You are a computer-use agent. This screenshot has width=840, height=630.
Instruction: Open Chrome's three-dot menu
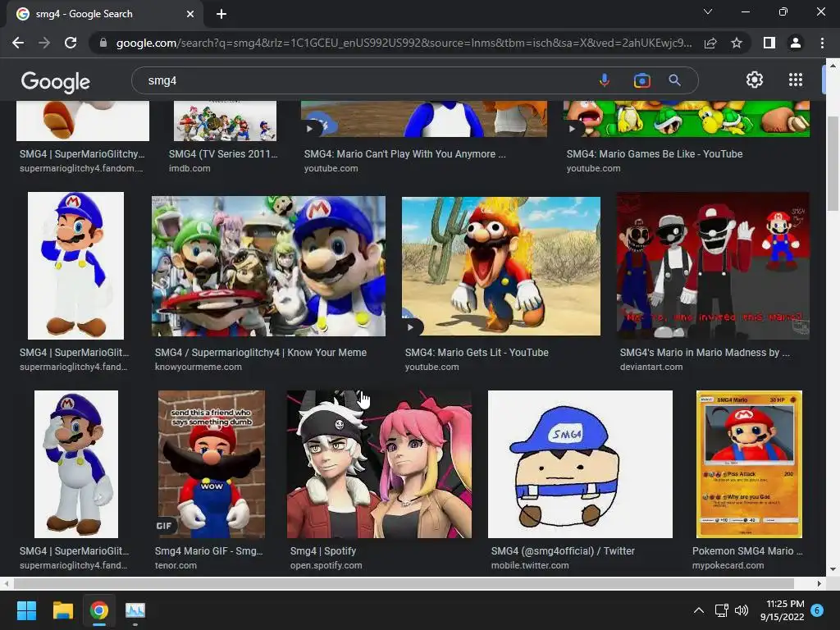click(822, 43)
